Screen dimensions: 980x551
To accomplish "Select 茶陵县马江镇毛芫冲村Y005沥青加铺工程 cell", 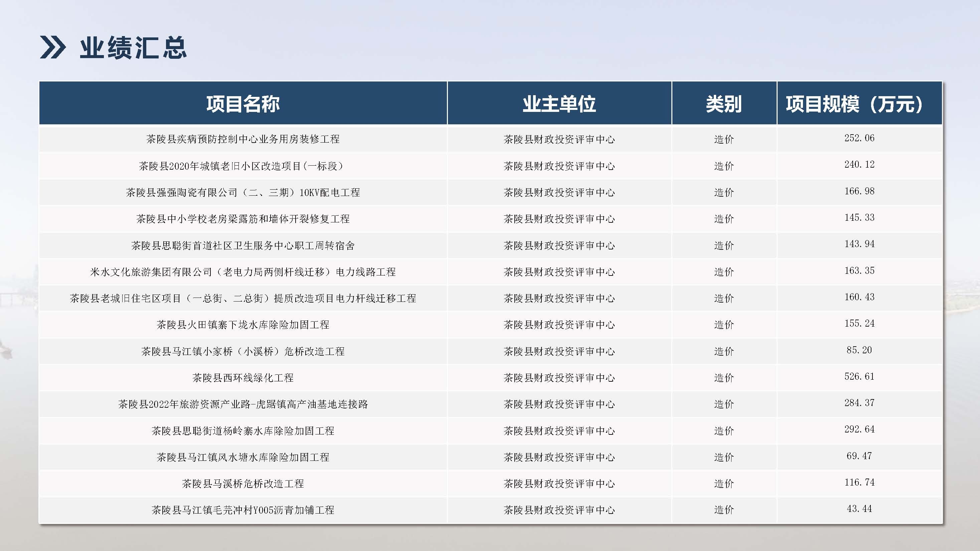I will 243,510.
